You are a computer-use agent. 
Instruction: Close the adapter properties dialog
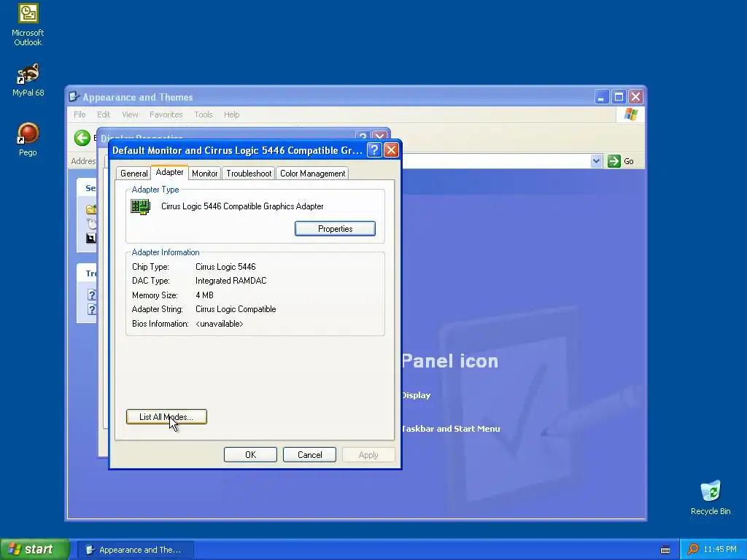click(391, 150)
